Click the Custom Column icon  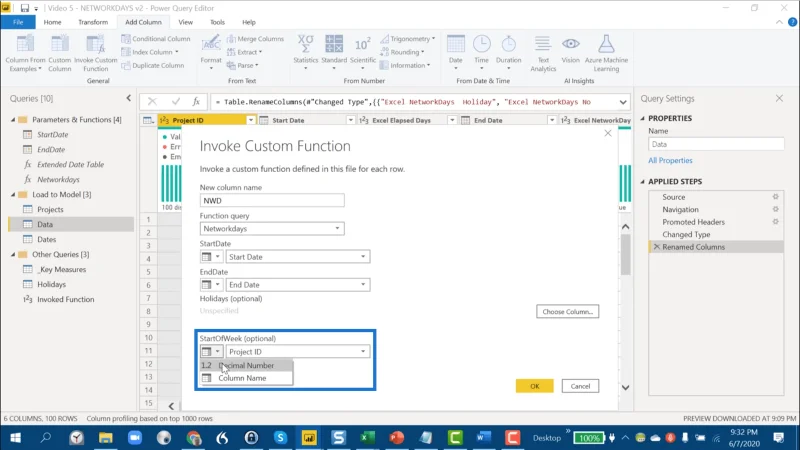pos(60,53)
